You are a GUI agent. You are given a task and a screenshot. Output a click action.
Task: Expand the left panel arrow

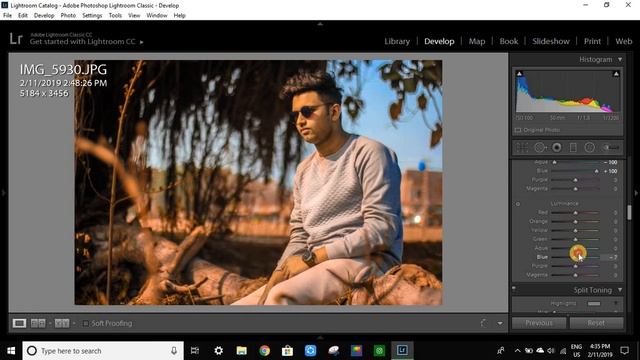click(4, 192)
